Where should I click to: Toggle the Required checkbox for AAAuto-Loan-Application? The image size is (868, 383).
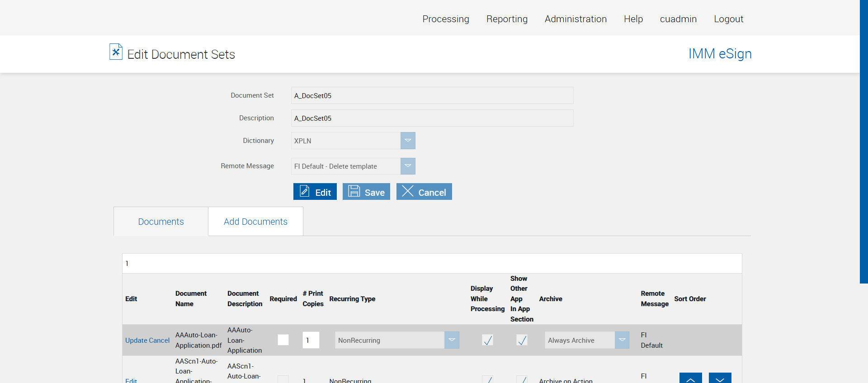click(283, 340)
